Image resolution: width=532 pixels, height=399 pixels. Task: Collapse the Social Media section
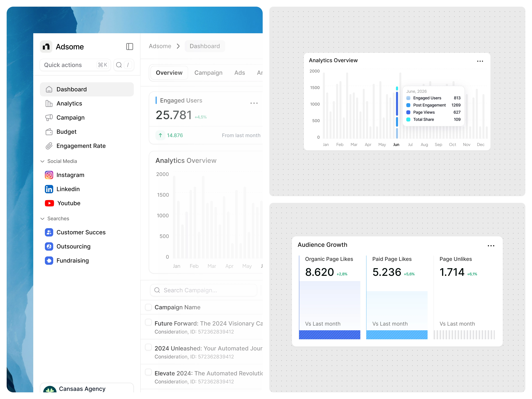pyautogui.click(x=42, y=161)
